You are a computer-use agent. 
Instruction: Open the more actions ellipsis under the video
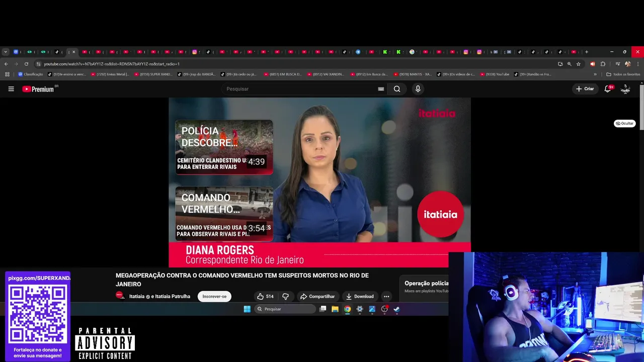tap(386, 296)
